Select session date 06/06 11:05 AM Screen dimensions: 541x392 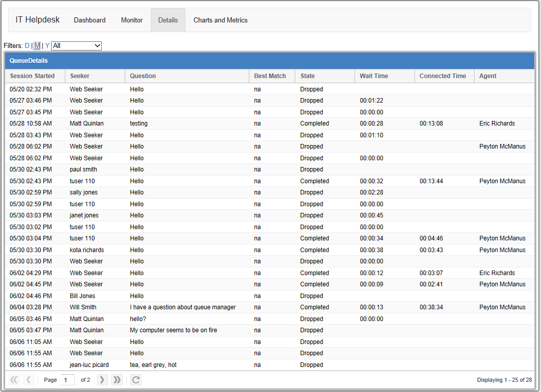(31, 341)
